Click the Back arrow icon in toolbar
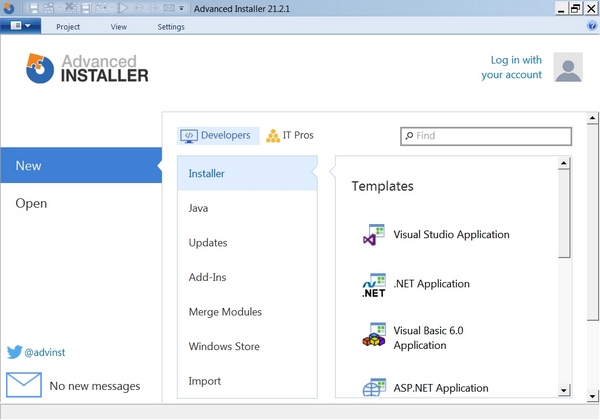Image resolution: width=600 pixels, height=420 pixels. point(138,8)
